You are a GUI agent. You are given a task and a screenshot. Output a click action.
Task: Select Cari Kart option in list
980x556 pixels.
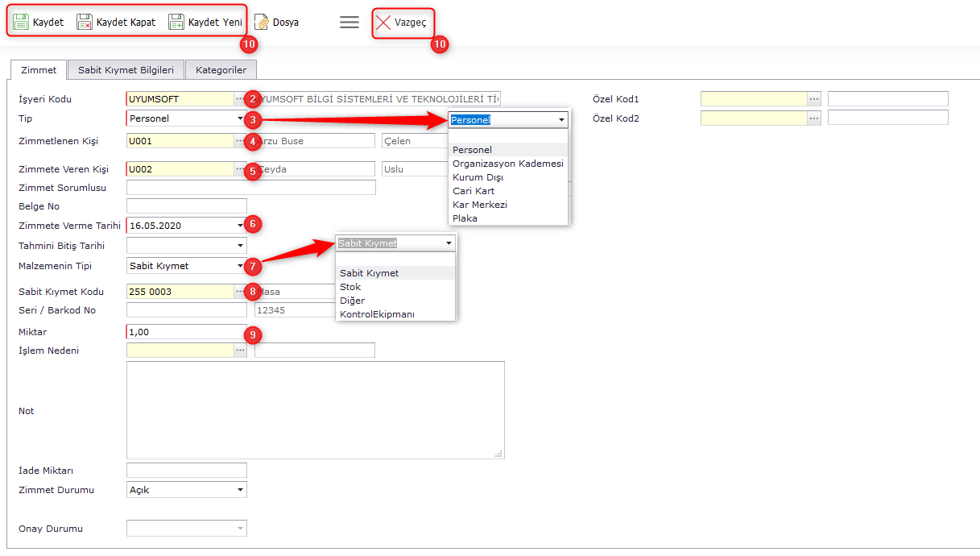pyautogui.click(x=473, y=191)
